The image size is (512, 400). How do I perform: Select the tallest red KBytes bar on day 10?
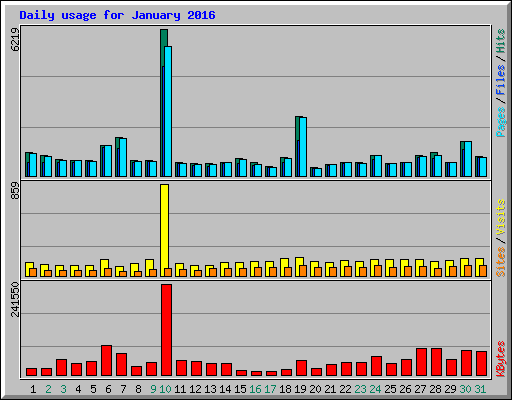tap(166, 330)
